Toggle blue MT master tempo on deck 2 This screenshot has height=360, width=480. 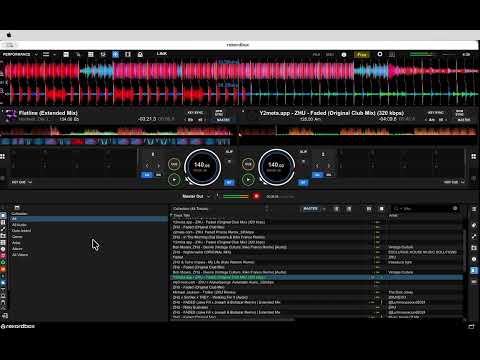303,182
